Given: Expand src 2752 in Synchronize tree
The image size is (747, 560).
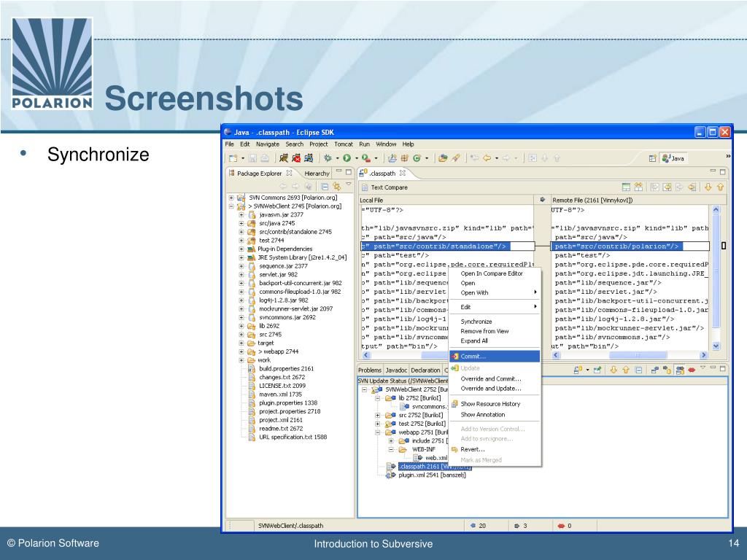Looking at the screenshot, I should coord(378,415).
